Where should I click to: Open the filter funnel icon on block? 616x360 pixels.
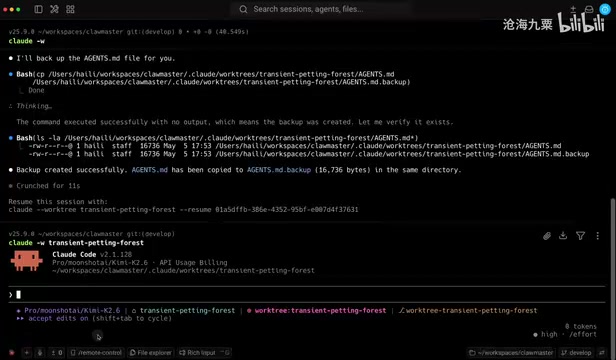pyautogui.click(x=580, y=236)
